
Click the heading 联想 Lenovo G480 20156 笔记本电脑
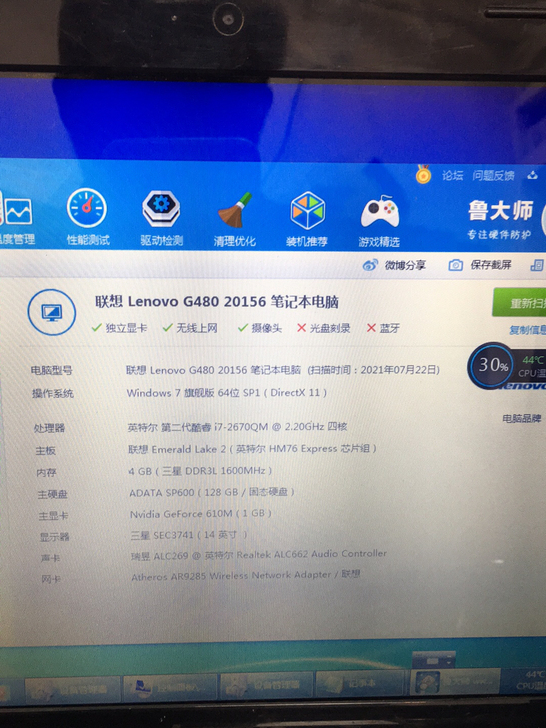217,302
